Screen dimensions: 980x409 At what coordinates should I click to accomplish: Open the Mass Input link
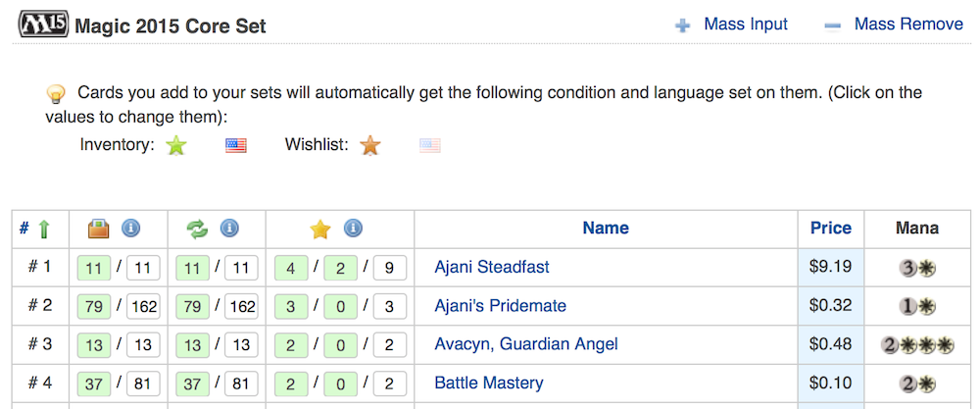[x=745, y=25]
